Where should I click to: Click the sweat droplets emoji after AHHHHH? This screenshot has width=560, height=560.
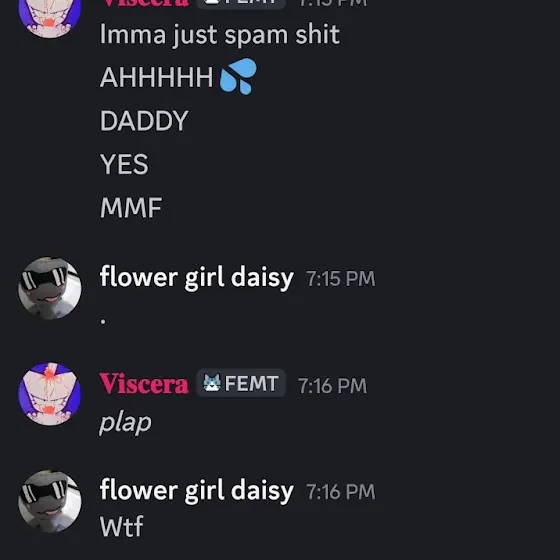click(238, 76)
